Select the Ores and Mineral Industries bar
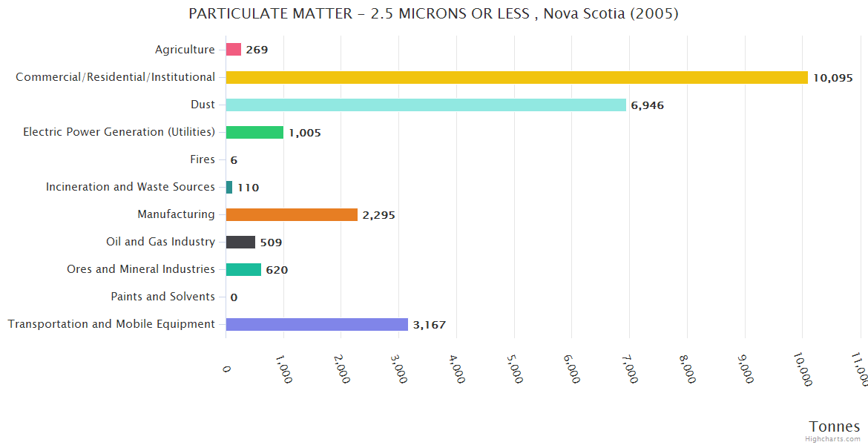The image size is (868, 445). 243,269
